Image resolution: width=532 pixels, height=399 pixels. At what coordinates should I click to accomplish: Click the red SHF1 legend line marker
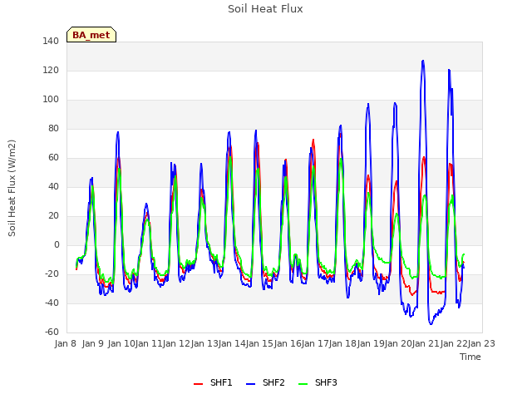coord(198,384)
